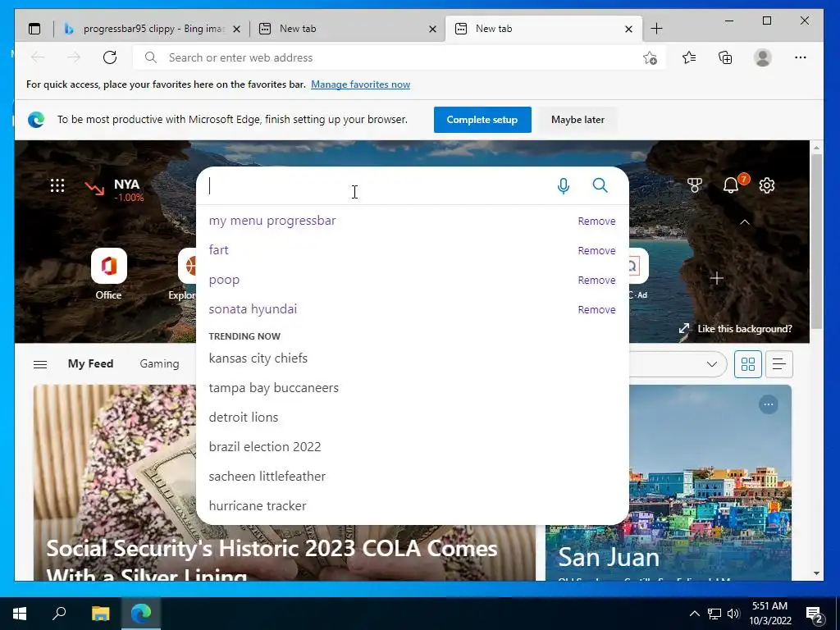Open the taskbar clock and date
Image resolution: width=840 pixels, height=630 pixels.
(x=769, y=614)
